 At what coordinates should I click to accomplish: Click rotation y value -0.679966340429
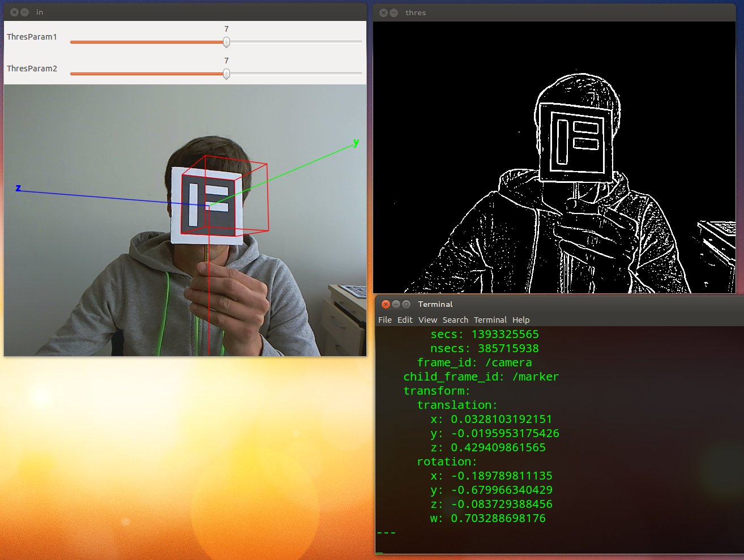pos(502,490)
